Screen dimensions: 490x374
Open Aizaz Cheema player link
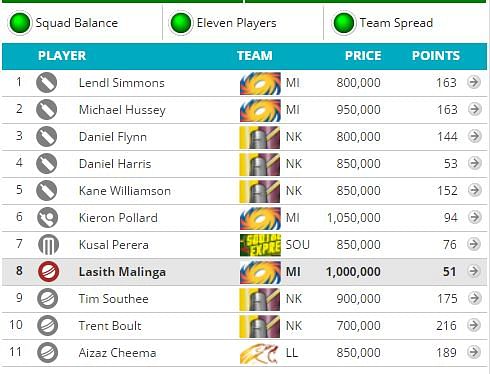pos(117,353)
